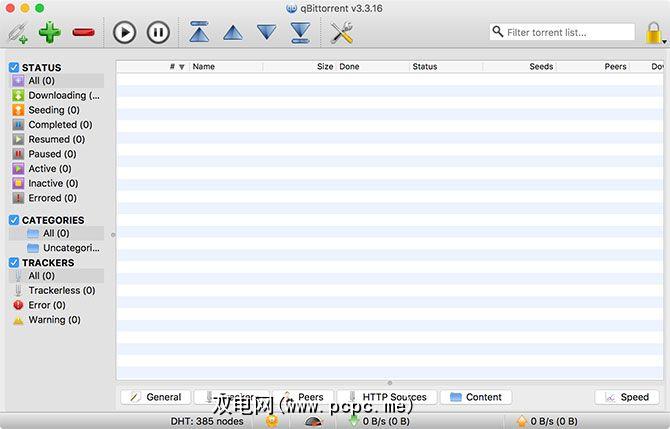Select the Paused (0) filter
The height and width of the screenshot is (429, 670).
pos(56,154)
